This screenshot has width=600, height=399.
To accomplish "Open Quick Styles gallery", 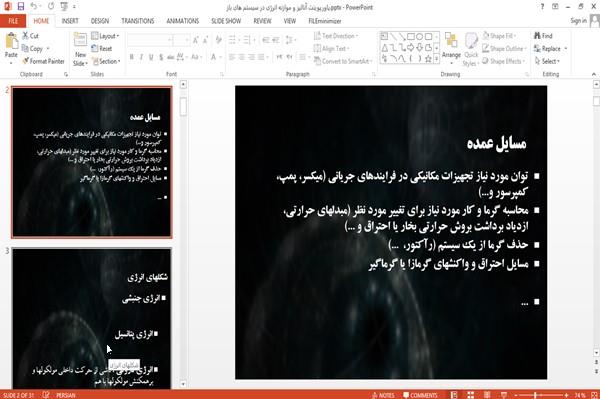I will click(x=471, y=50).
